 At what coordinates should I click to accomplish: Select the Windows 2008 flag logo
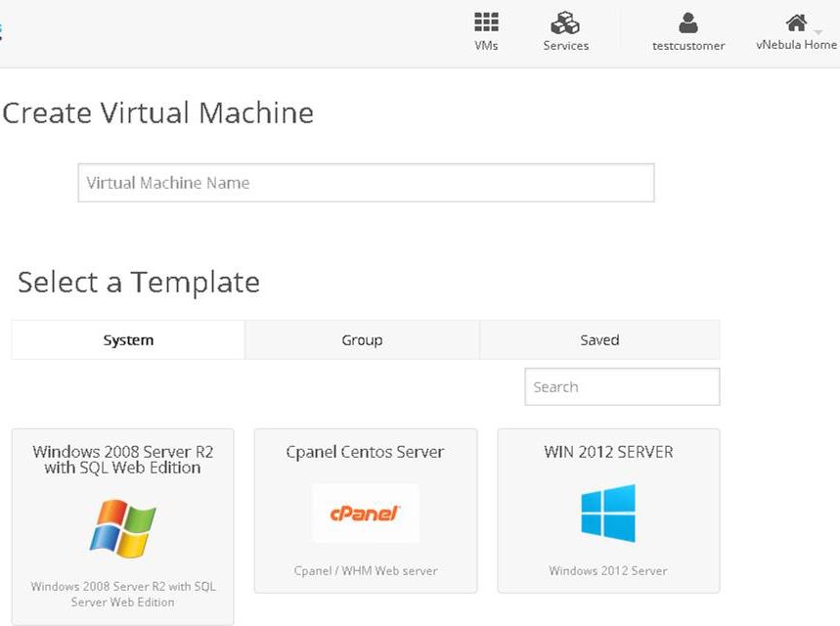[x=122, y=528]
